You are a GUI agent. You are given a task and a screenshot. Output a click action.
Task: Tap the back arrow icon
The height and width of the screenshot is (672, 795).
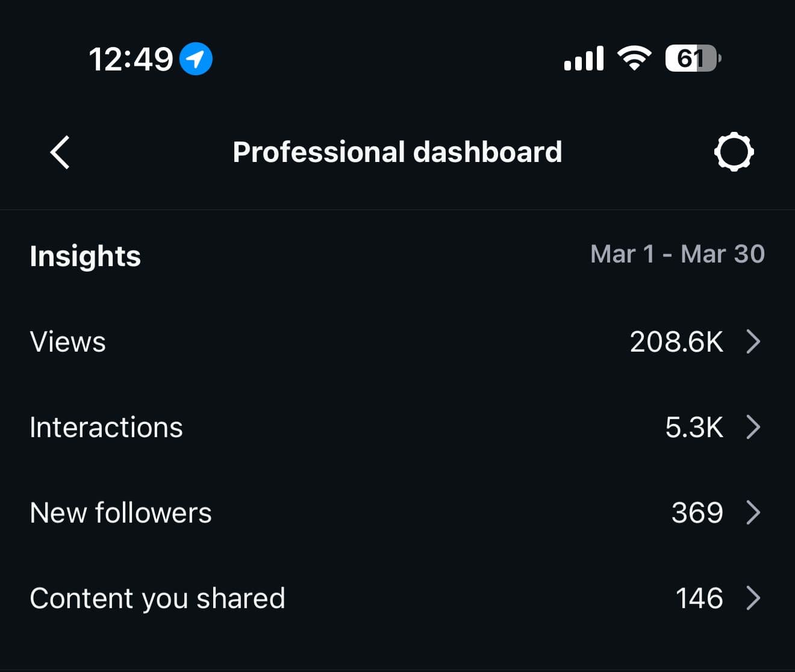60,152
